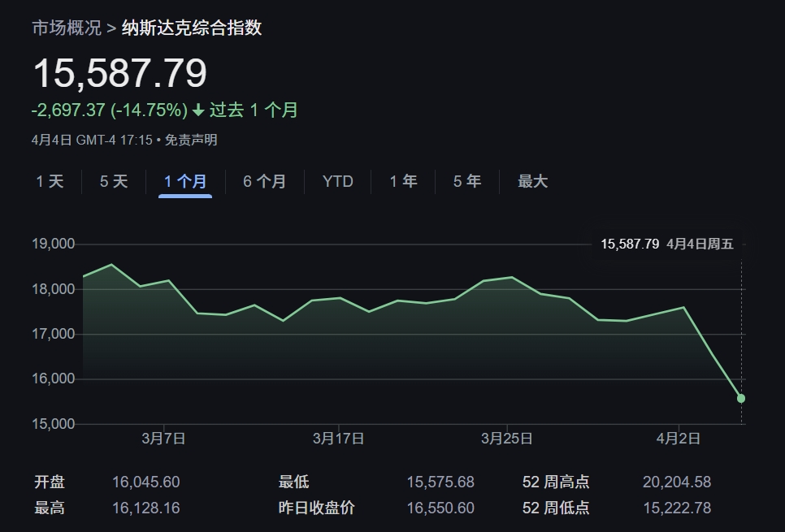Click the 52 周高点 value 20,204.58
Image resolution: width=785 pixels, height=532 pixels.
(x=677, y=482)
